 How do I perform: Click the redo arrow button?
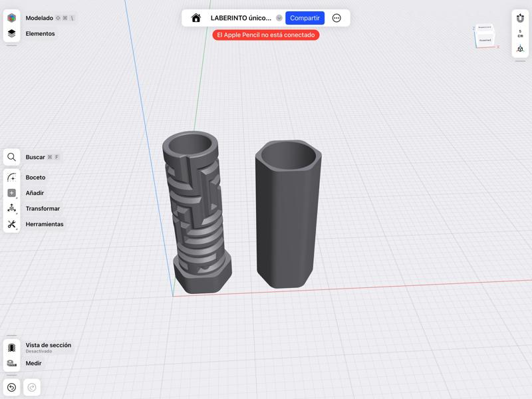click(x=32, y=388)
